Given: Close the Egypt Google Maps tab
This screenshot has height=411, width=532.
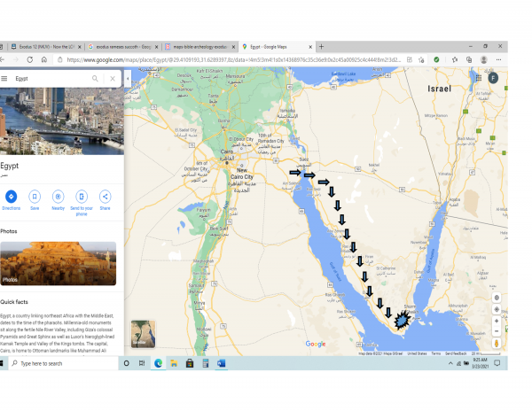Looking at the screenshot, I should (x=310, y=47).
